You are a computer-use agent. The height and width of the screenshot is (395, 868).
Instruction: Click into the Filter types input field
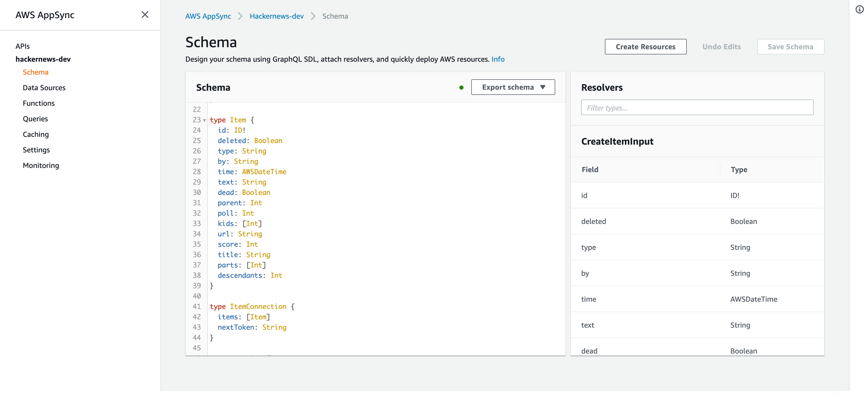tap(697, 108)
